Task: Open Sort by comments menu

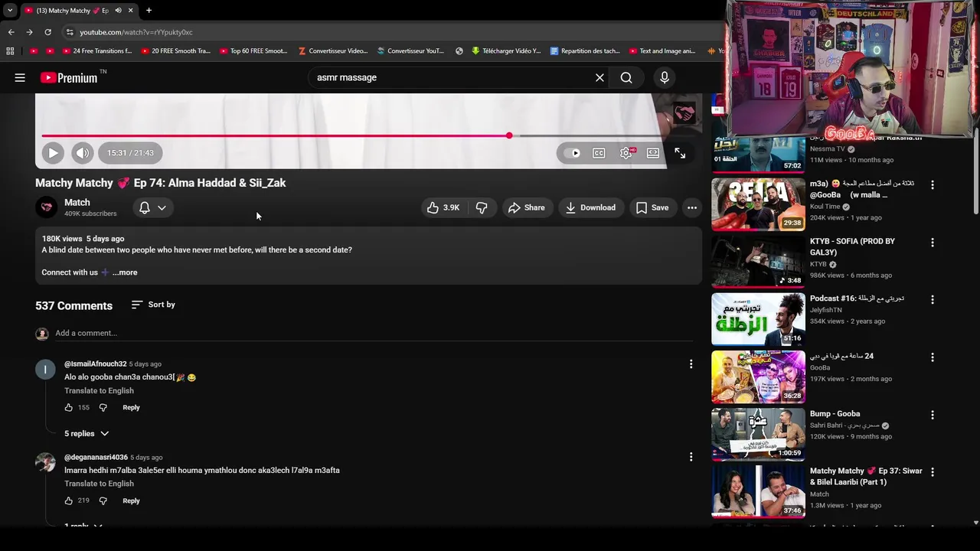Action: (153, 305)
